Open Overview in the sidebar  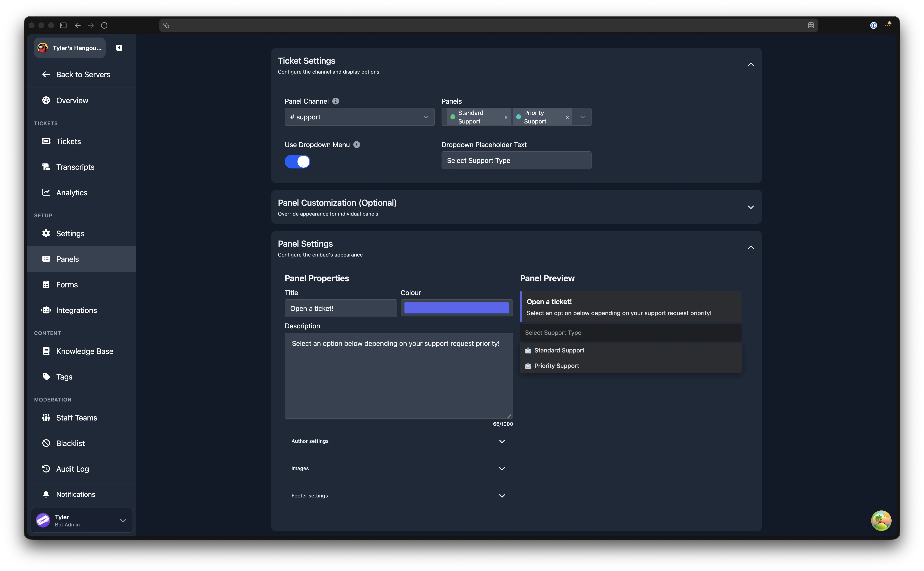tap(82, 100)
